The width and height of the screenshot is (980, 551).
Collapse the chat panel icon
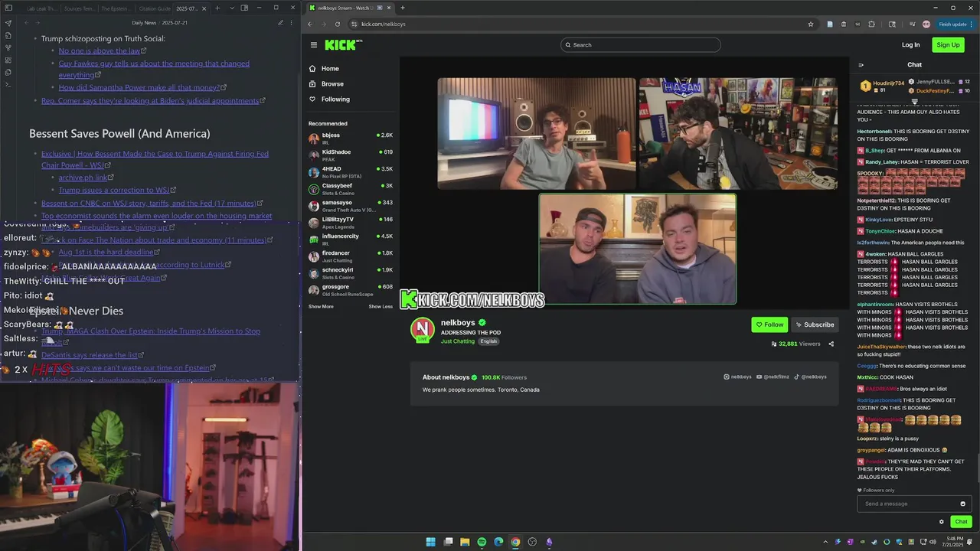861,65
